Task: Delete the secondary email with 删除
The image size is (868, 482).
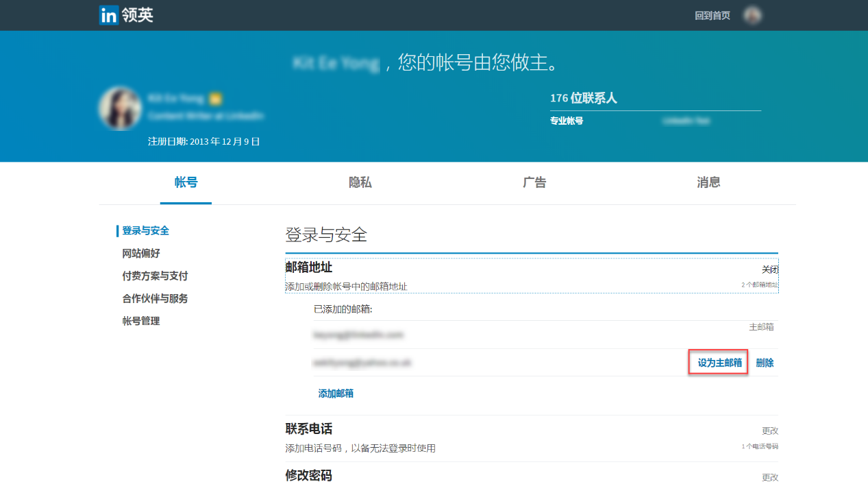Action: click(765, 362)
